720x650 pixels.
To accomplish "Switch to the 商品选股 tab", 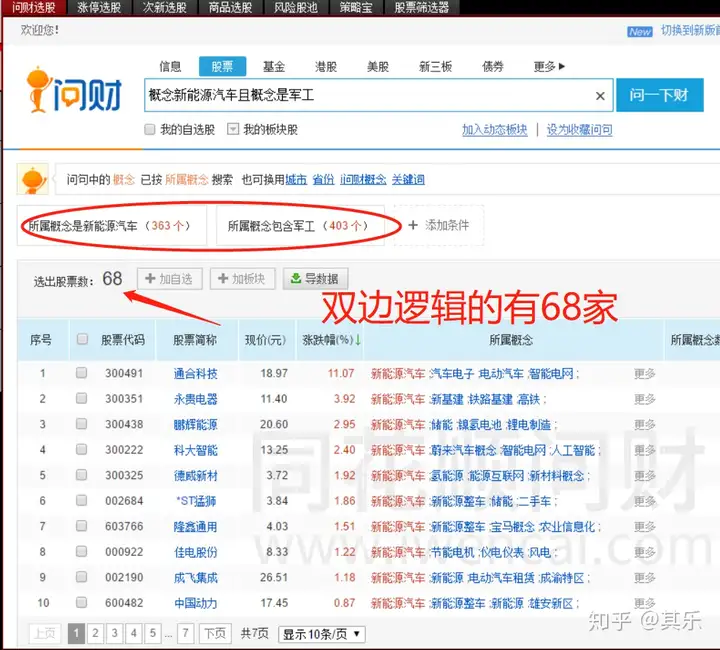I will tap(230, 7).
